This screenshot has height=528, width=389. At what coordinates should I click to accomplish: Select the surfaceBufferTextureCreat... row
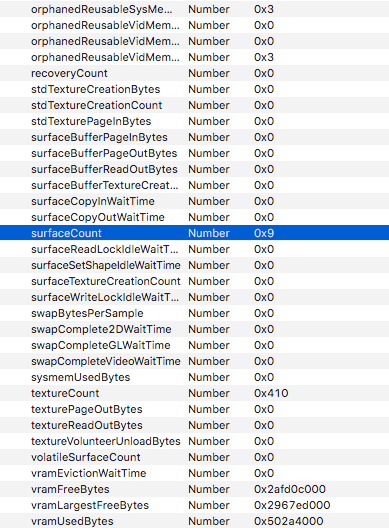[x=194, y=185]
